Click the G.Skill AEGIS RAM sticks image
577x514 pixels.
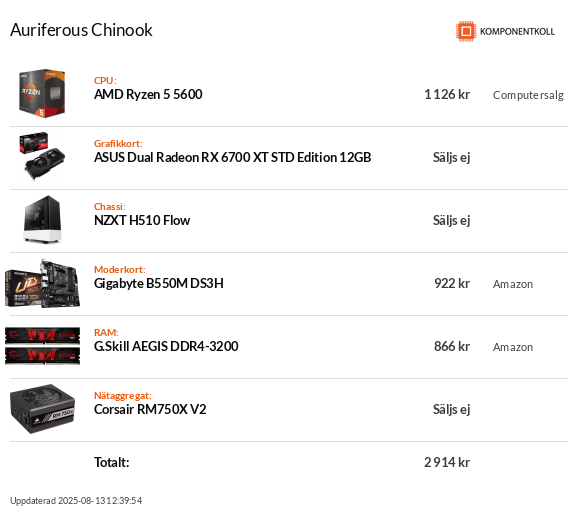42,346
